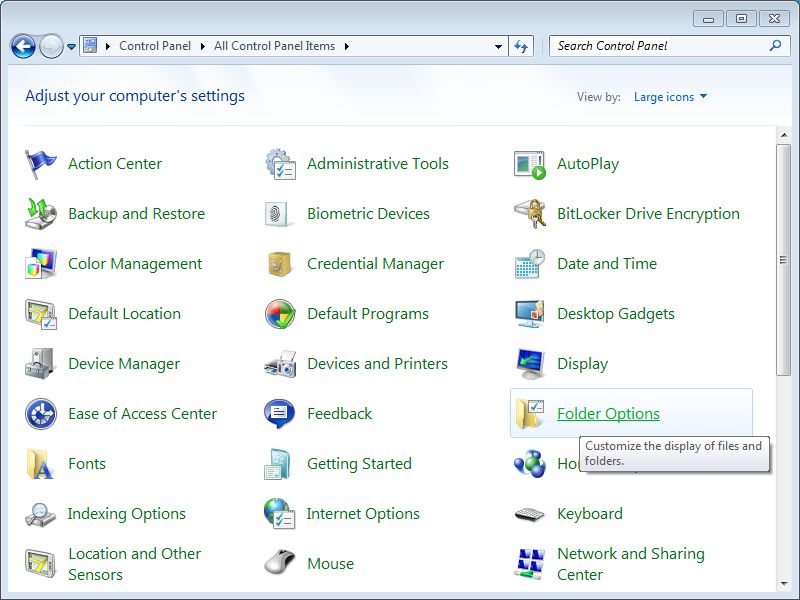Open the Backup and Restore icon
800x600 pixels.
pos(40,214)
